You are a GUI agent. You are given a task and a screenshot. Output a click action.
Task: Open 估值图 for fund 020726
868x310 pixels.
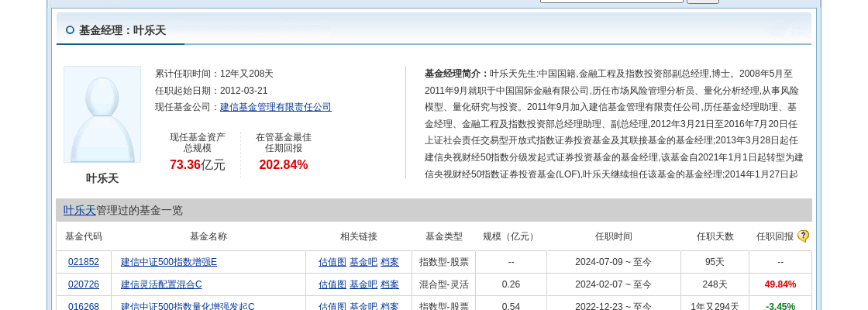pyautogui.click(x=332, y=284)
